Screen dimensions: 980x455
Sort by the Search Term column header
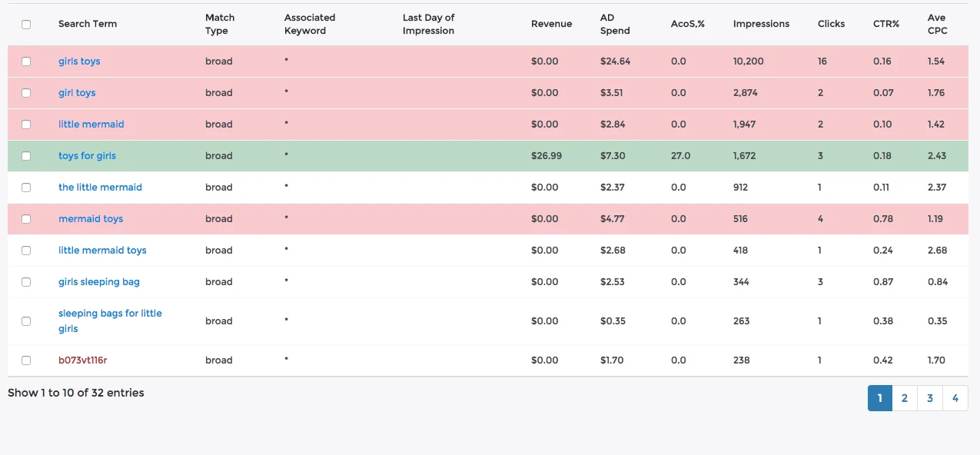(x=88, y=24)
